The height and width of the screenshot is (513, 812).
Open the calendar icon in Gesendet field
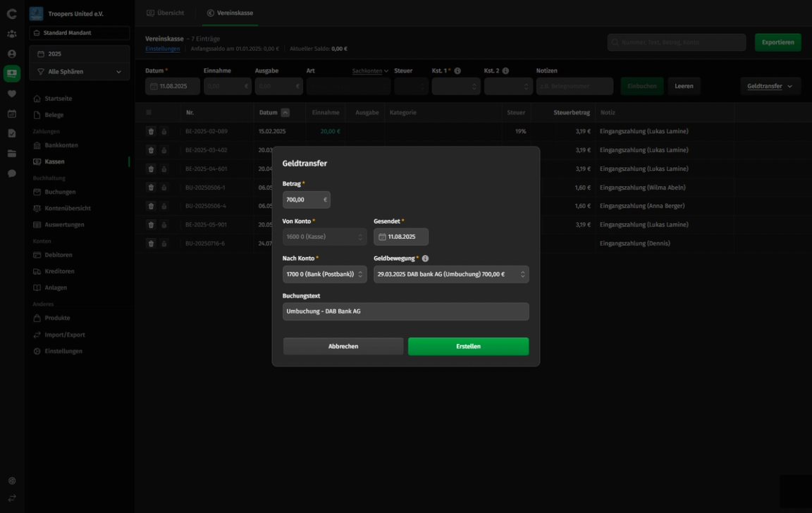click(382, 237)
